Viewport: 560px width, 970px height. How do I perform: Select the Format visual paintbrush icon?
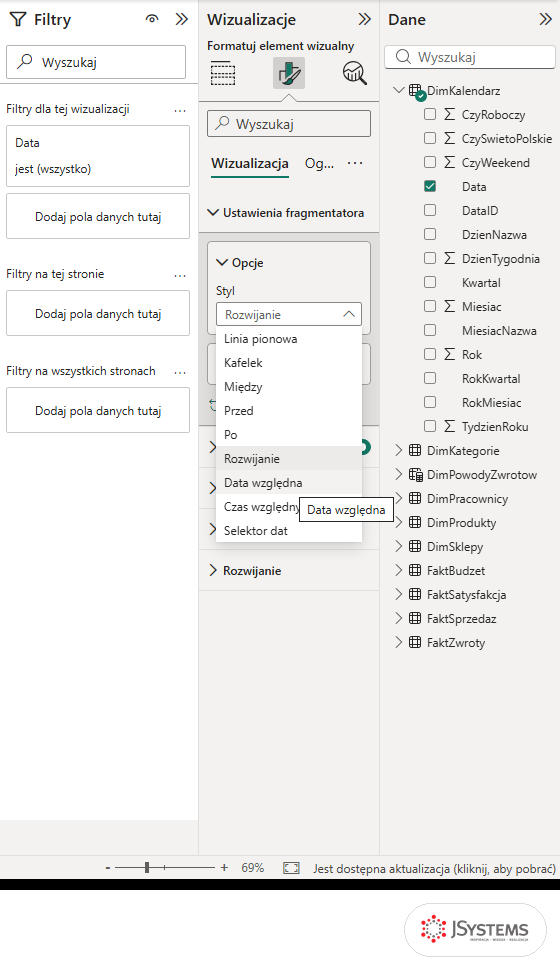pos(289,73)
